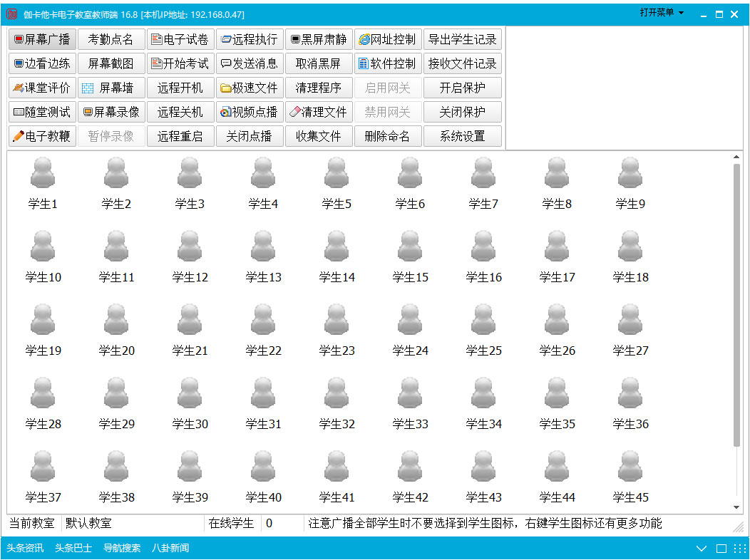The image size is (750, 560).
Task: Open 课堂评价 class evaluation
Action: tap(41, 87)
